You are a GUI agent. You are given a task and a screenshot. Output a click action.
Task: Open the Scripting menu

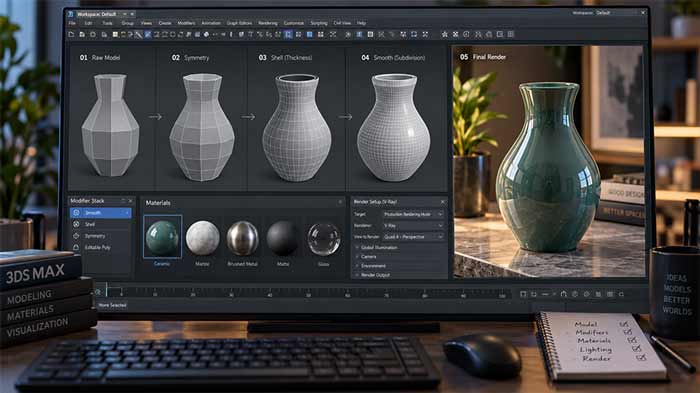click(319, 23)
